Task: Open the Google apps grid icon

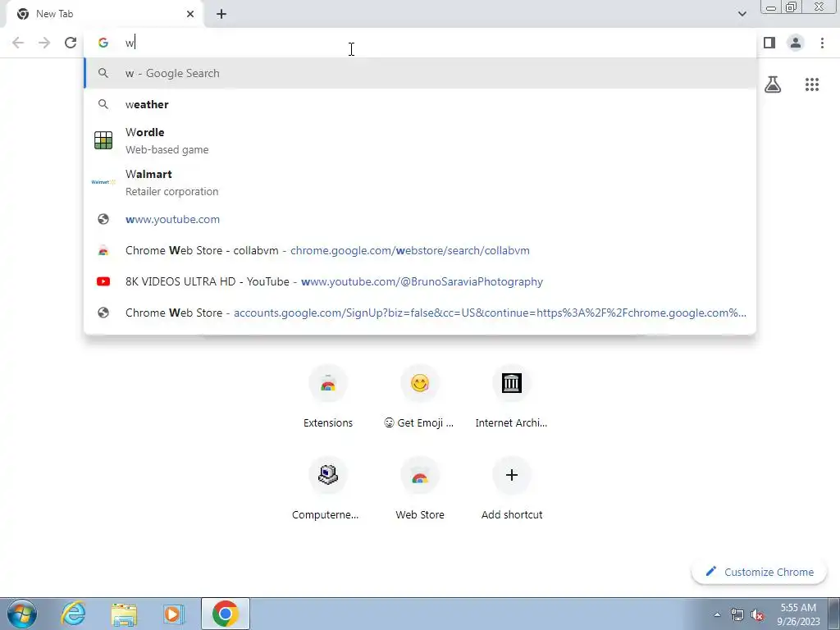Action: point(811,84)
